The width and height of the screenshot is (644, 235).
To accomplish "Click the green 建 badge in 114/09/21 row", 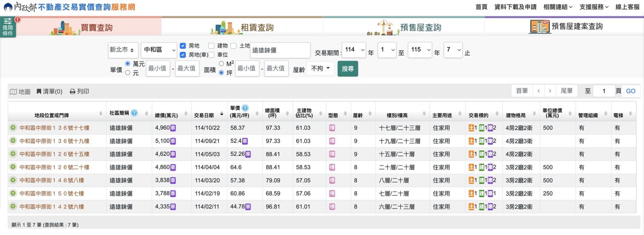I will [x=481, y=141].
